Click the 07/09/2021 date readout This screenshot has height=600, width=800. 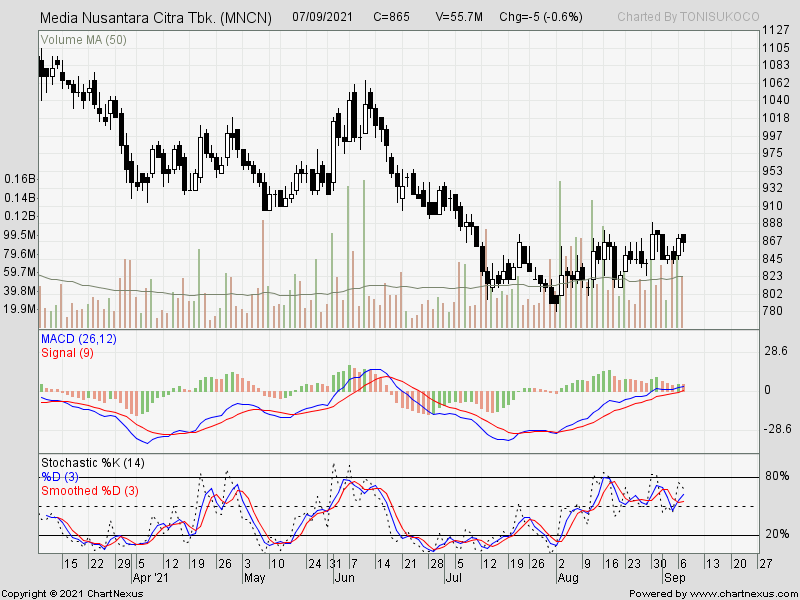(x=322, y=16)
